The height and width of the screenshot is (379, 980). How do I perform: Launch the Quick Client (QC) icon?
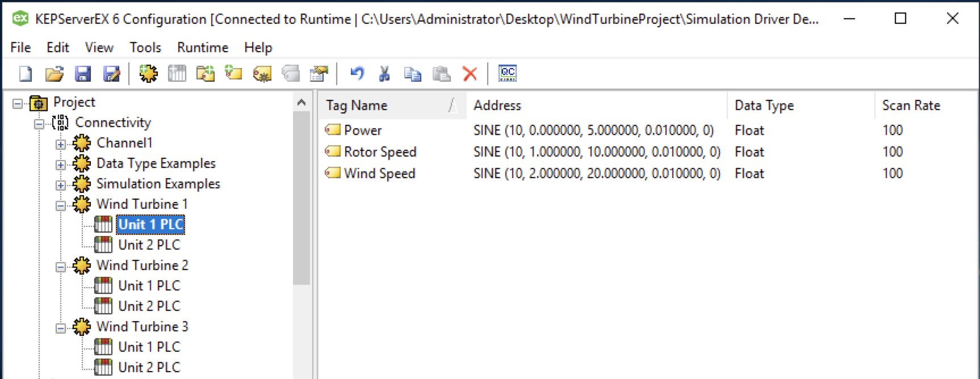pyautogui.click(x=507, y=74)
